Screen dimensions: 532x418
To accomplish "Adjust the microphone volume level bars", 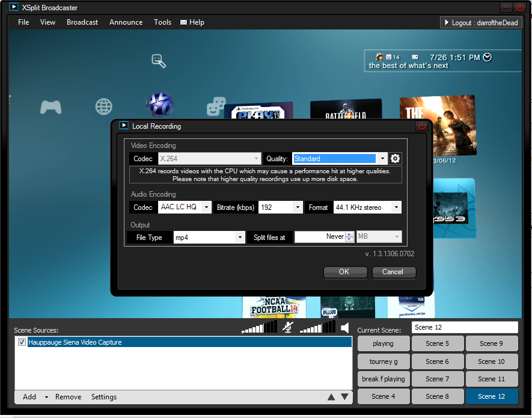I will pyautogui.click(x=259, y=327).
